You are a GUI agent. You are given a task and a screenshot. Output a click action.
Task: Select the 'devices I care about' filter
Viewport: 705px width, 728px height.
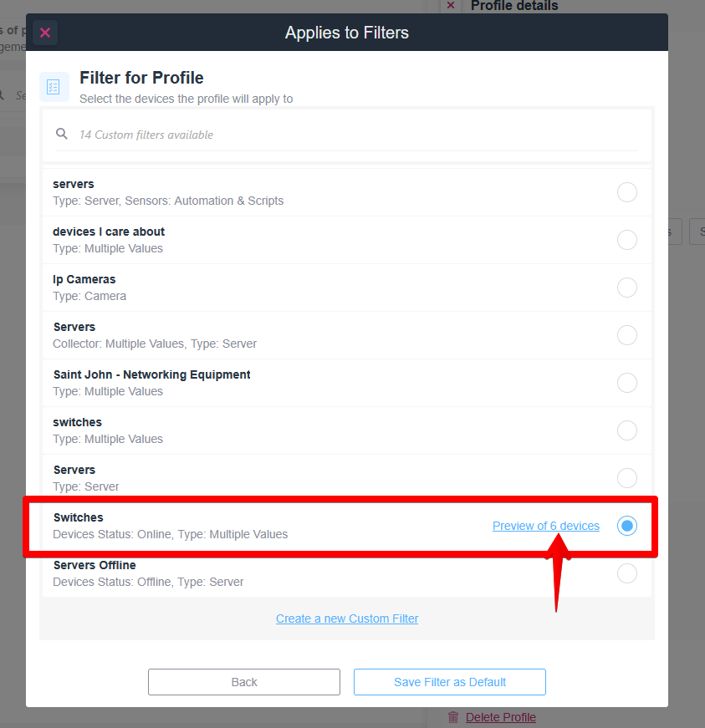tap(626, 240)
